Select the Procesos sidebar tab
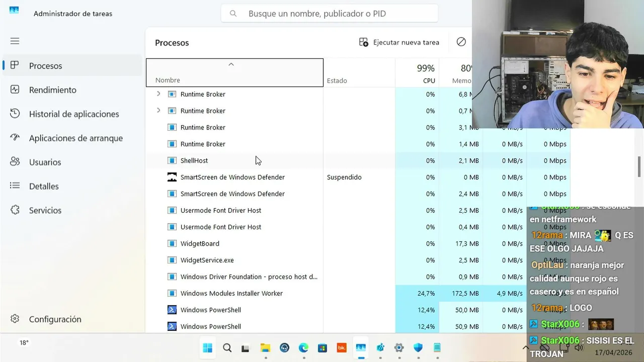The height and width of the screenshot is (362, 644). (73, 66)
